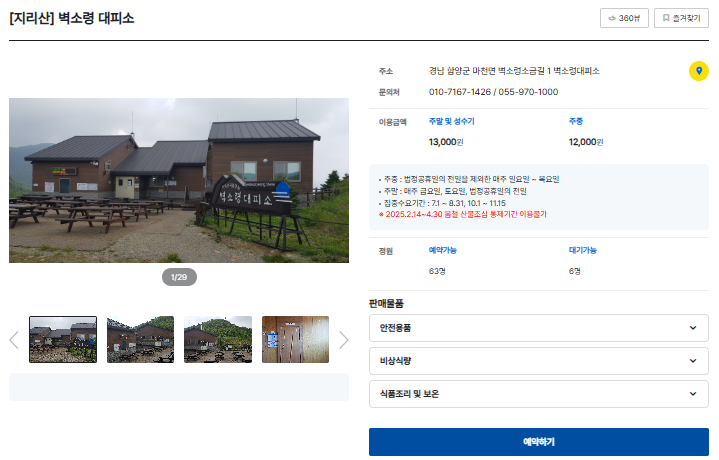Viewport: 719px width, 460px height.
Task: Click the phone number 055-970-1000
Action: pos(528,92)
